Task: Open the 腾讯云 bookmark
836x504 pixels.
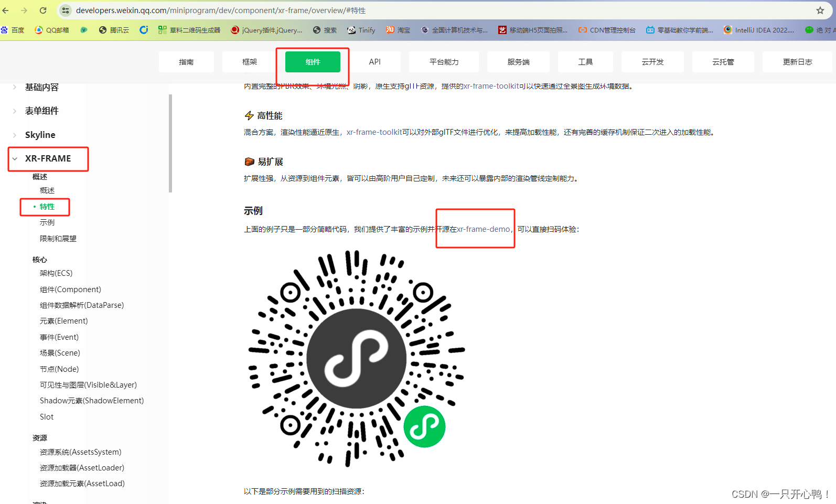Action: point(114,30)
